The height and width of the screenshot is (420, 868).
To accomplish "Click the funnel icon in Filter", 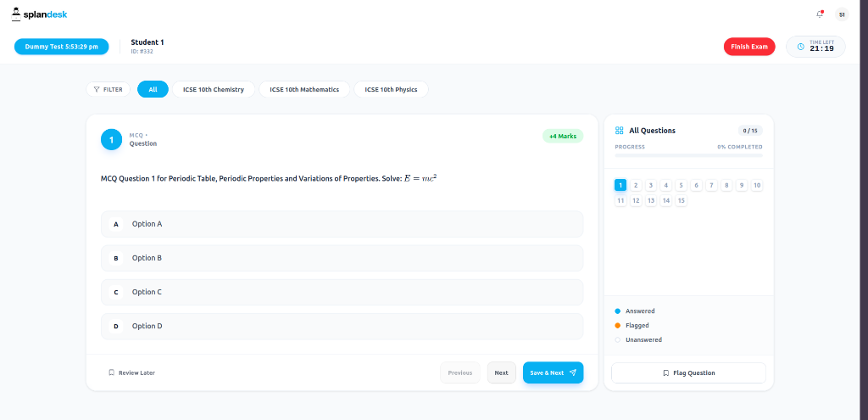I will [97, 89].
